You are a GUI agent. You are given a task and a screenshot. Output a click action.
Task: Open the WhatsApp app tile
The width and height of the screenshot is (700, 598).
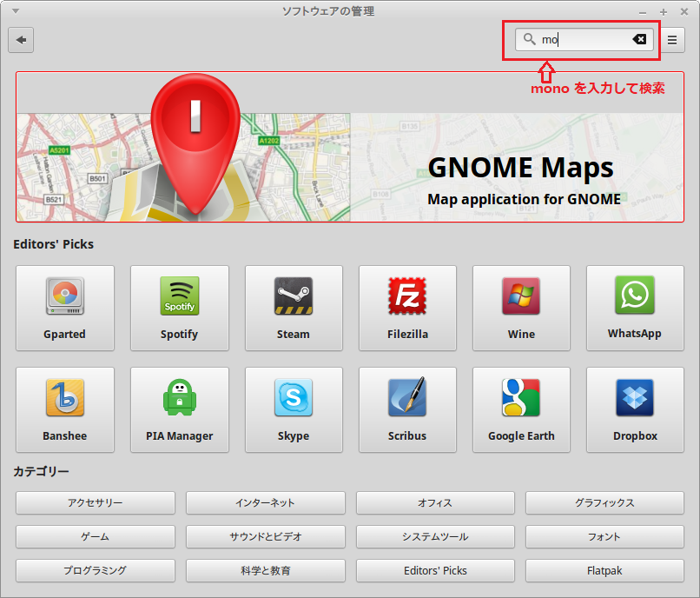pyautogui.click(x=635, y=308)
